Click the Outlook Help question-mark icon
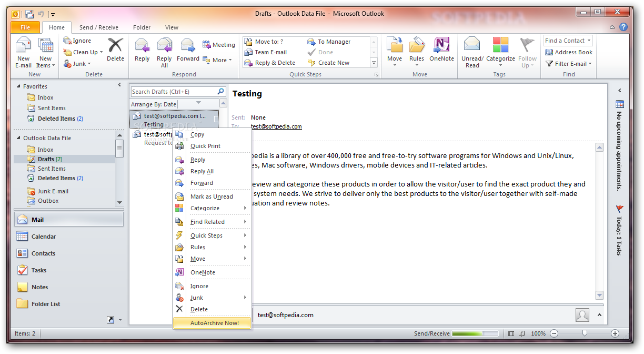Screen dimensions: 644x354 click(623, 27)
